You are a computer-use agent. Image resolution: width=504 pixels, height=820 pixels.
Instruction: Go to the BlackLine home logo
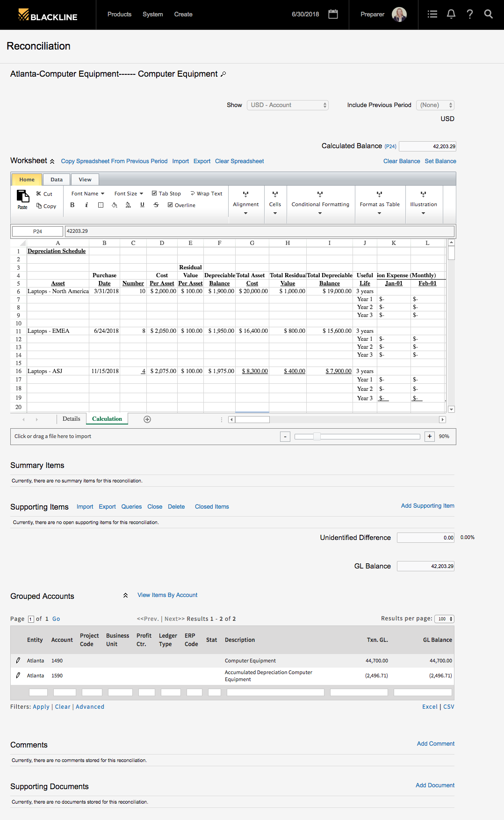tap(48, 15)
